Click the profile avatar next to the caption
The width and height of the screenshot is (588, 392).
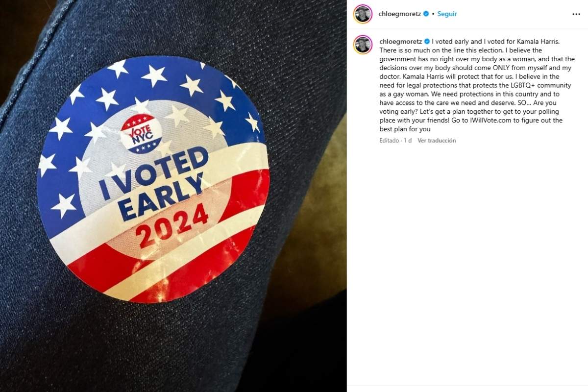[x=363, y=45]
